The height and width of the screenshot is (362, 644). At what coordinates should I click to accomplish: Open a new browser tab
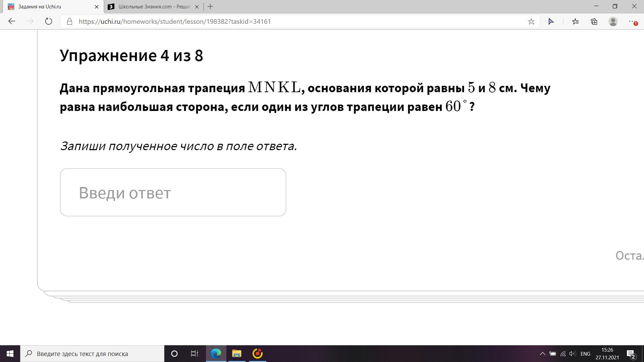210,7
